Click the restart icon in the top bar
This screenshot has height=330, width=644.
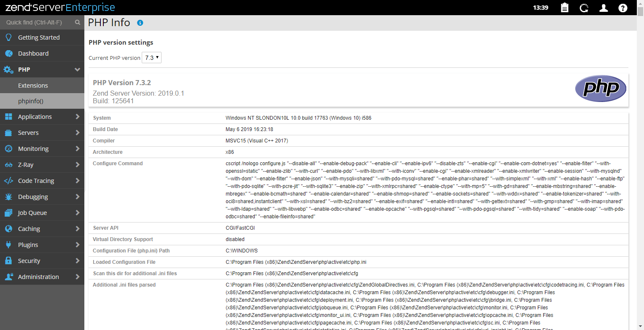(x=584, y=8)
